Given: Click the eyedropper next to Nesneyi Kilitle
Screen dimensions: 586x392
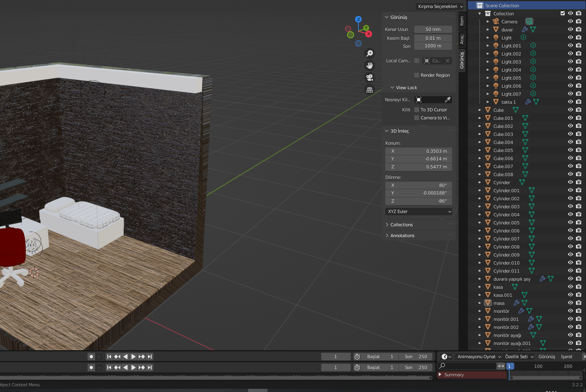Looking at the screenshot, I should (448, 100).
